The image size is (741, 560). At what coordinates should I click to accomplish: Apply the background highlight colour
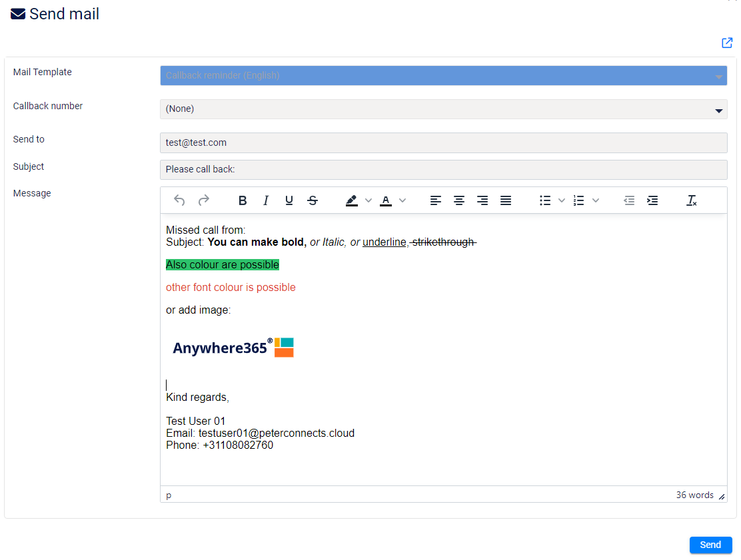(352, 200)
